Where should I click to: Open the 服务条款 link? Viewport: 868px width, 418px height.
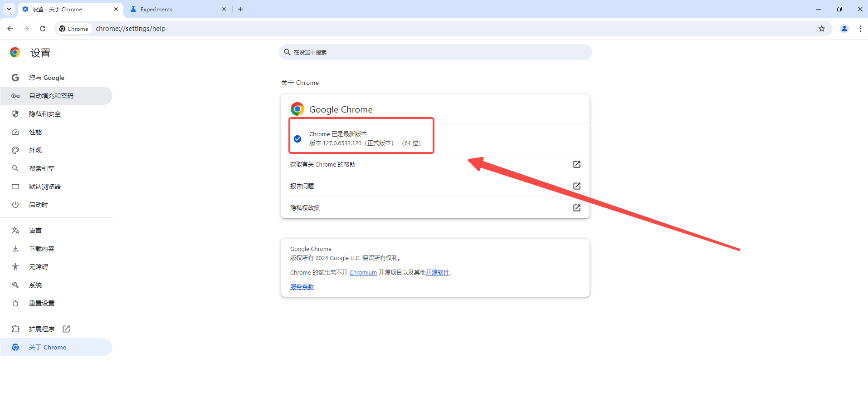tap(302, 287)
